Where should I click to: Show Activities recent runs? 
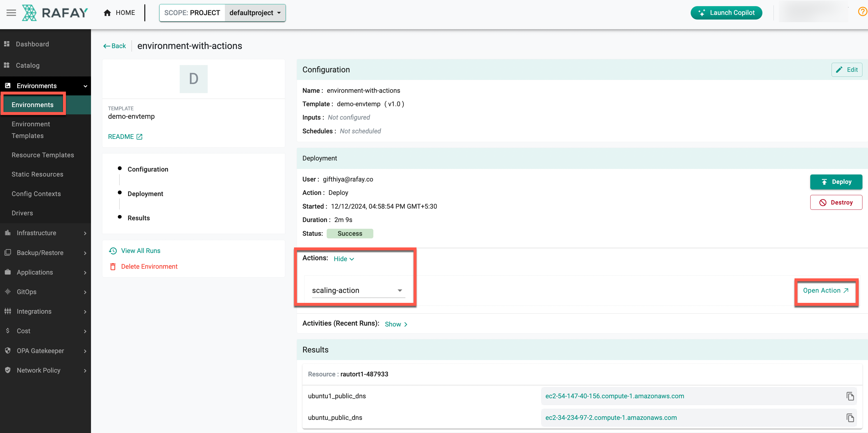click(396, 324)
